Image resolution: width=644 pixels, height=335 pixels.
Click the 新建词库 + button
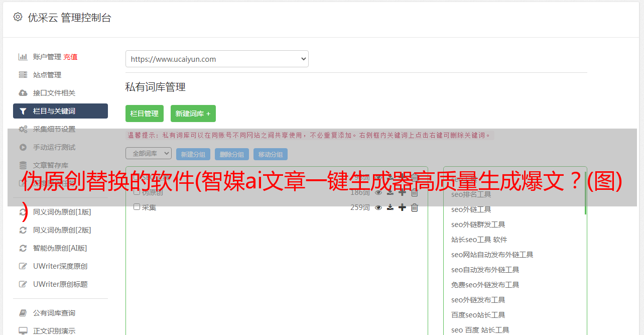click(193, 114)
